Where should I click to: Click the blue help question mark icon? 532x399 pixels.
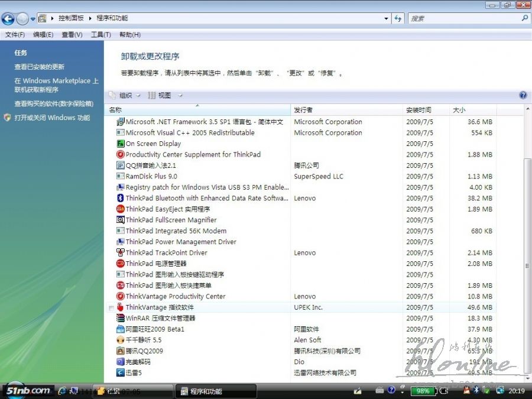[x=523, y=95]
